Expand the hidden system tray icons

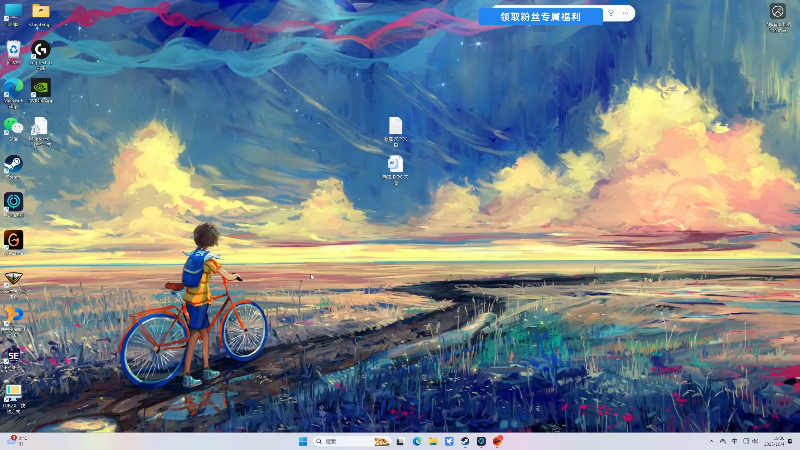[711, 441]
